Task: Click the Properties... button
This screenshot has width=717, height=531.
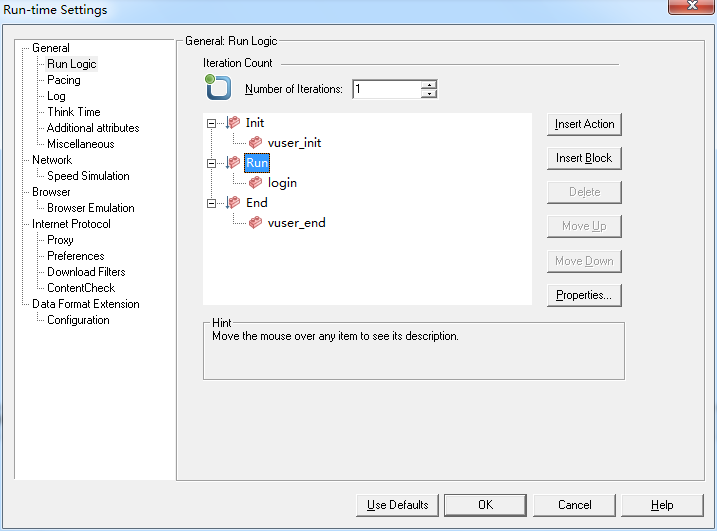Action: pyautogui.click(x=584, y=295)
